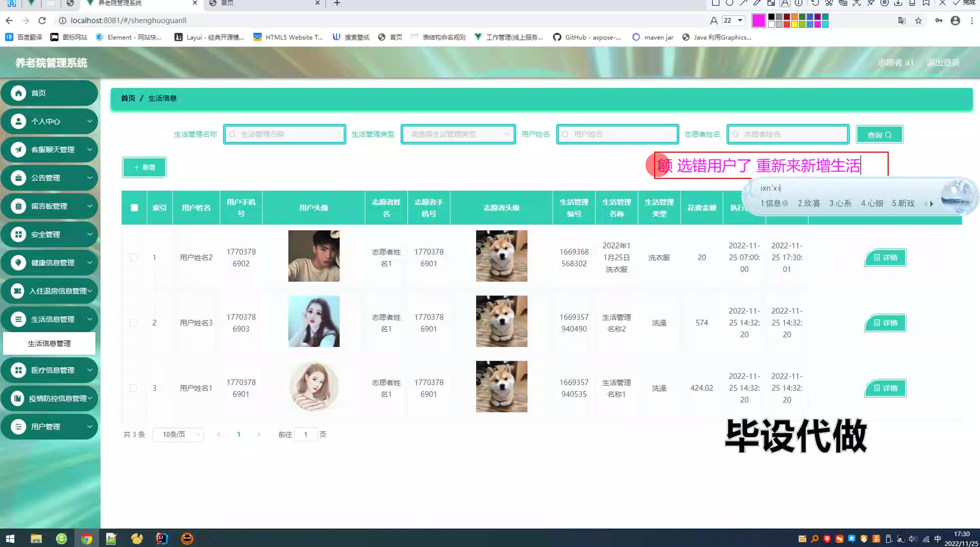Switch to the second 首页 browser tab
Image resolution: width=980 pixels, height=547 pixels.
pyautogui.click(x=264, y=4)
